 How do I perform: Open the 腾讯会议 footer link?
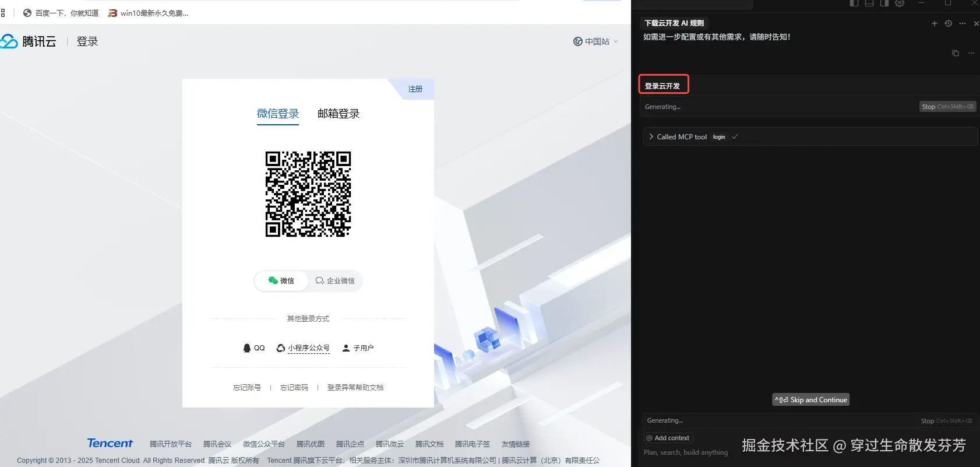[217, 444]
